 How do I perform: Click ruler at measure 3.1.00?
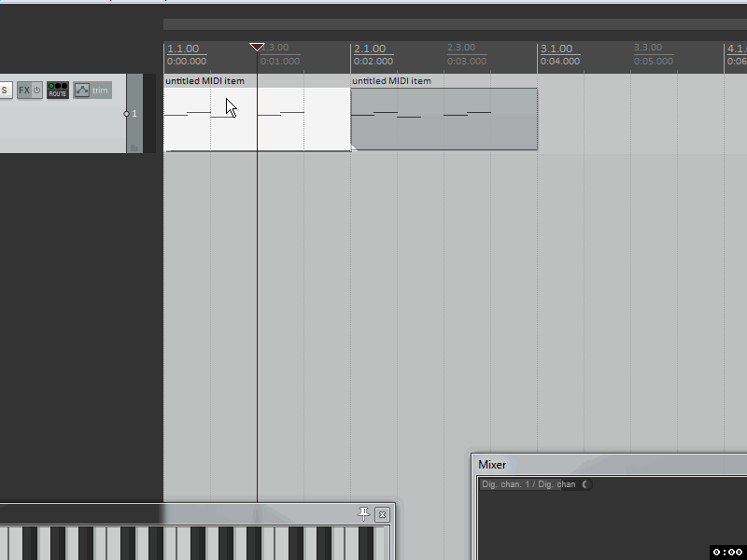(557, 49)
